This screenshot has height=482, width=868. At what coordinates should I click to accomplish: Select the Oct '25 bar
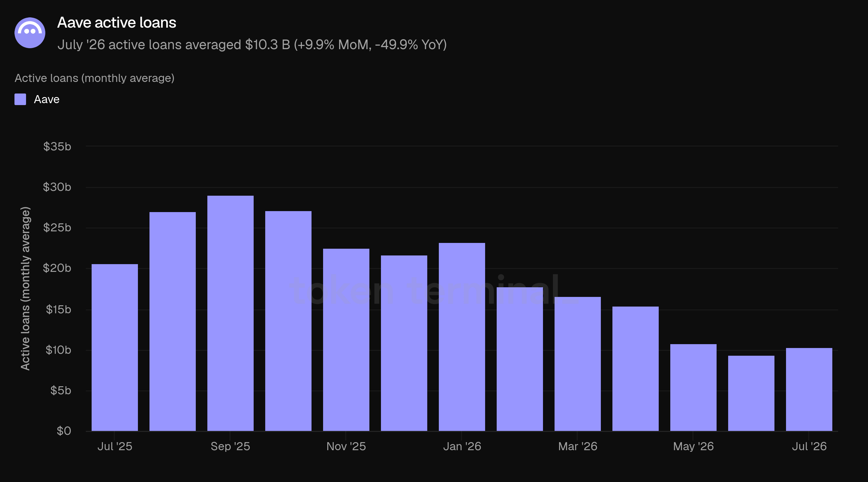[288, 321]
